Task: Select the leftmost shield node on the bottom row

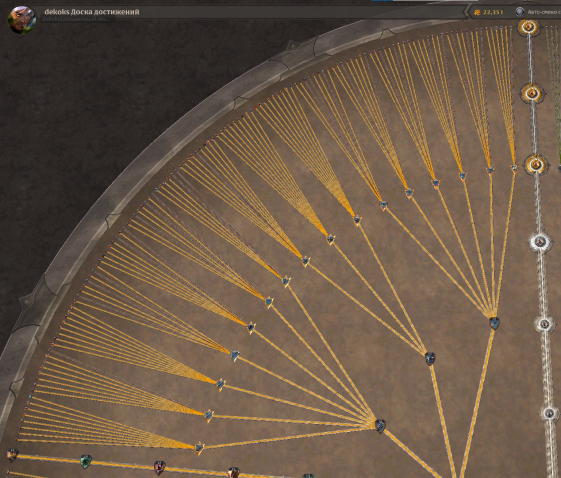Action: (x=12, y=455)
